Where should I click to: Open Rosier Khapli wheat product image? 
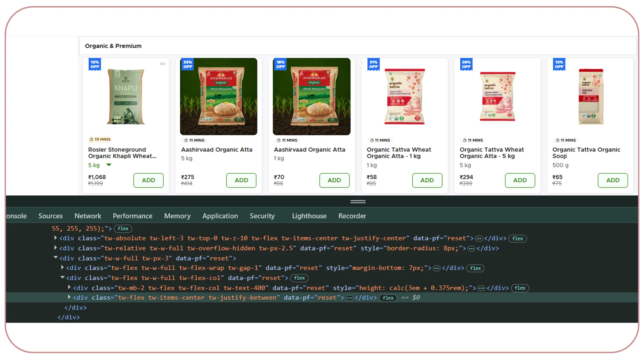(x=126, y=96)
